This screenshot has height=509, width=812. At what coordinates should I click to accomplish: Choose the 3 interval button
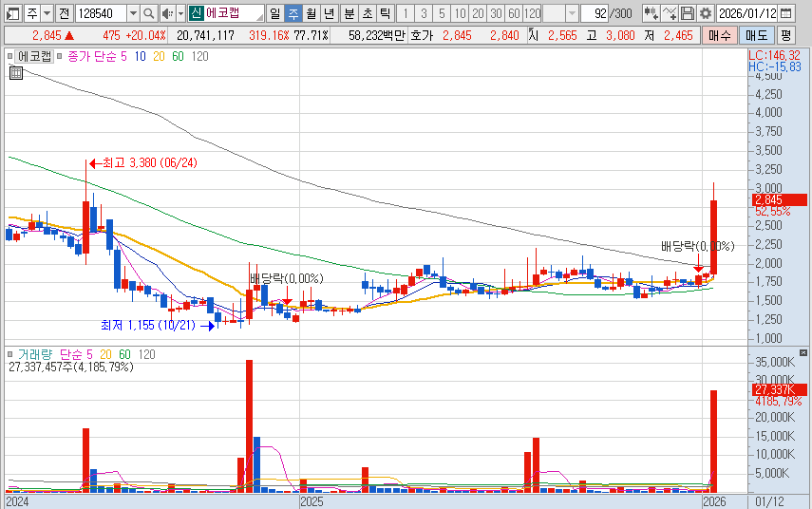point(424,13)
